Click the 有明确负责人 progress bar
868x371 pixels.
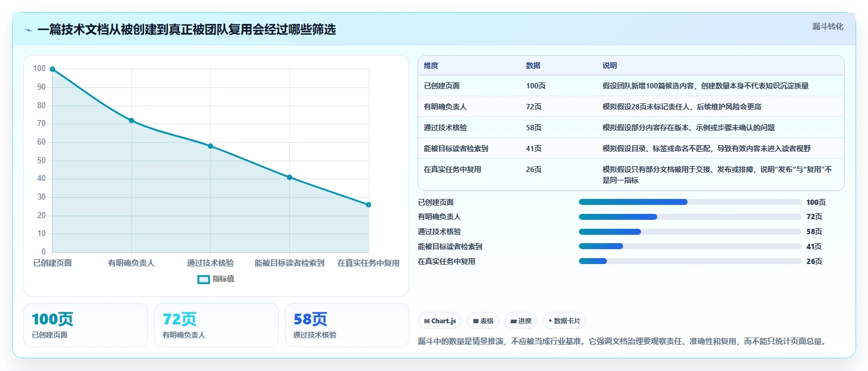(x=690, y=217)
